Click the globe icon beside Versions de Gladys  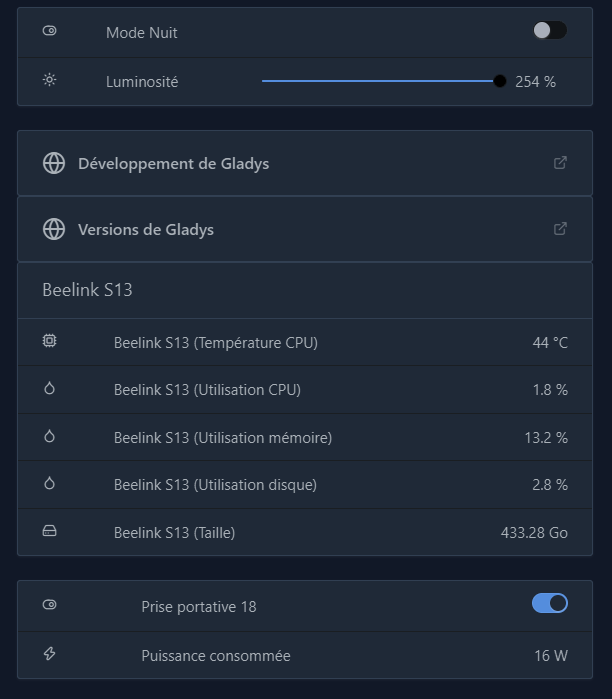click(x=54, y=229)
